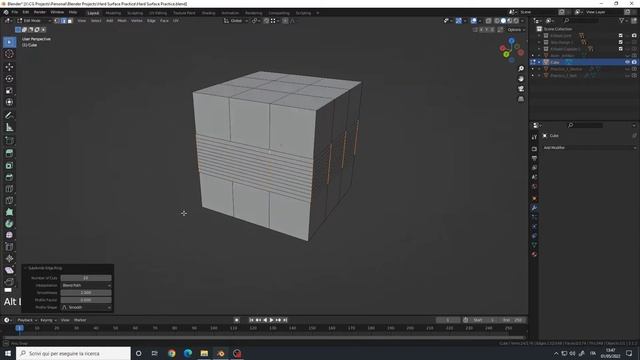Open the File menu
Image resolution: width=640 pixels, height=360 pixels.
coord(15,12)
